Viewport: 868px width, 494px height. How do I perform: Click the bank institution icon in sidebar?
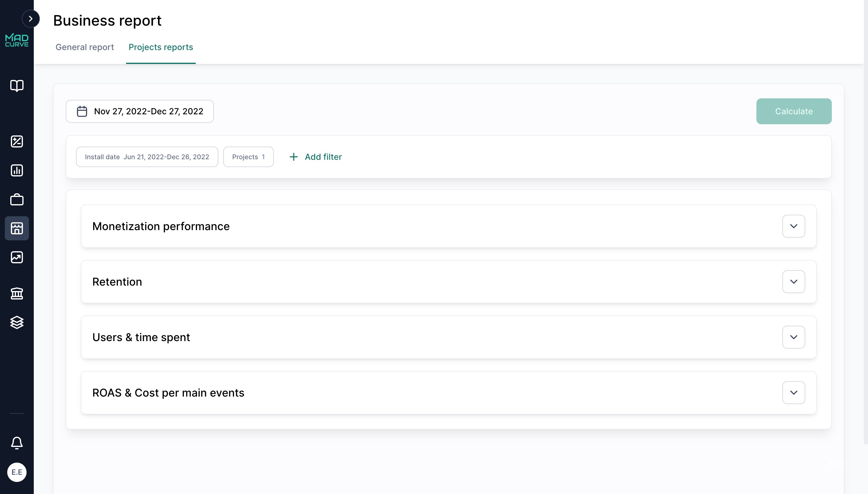17,293
